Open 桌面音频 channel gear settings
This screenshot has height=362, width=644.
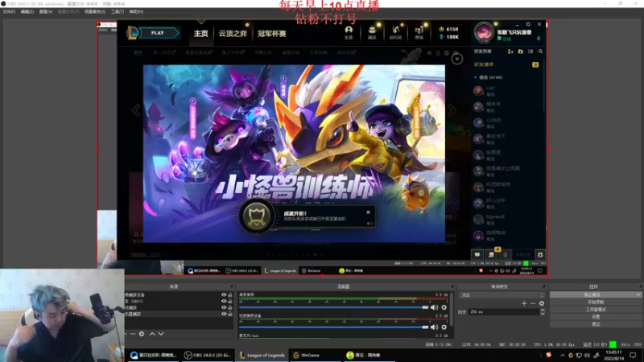(444, 307)
